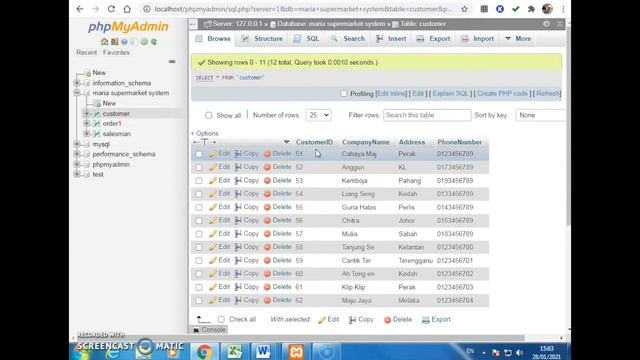This screenshot has width=640, height=360.
Task: Switch to the SQL tab
Action: point(307,39)
